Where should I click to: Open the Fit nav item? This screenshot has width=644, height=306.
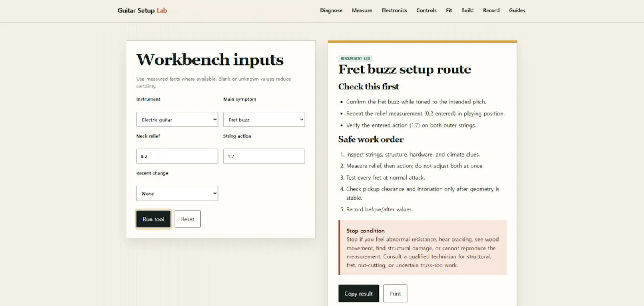click(x=449, y=10)
